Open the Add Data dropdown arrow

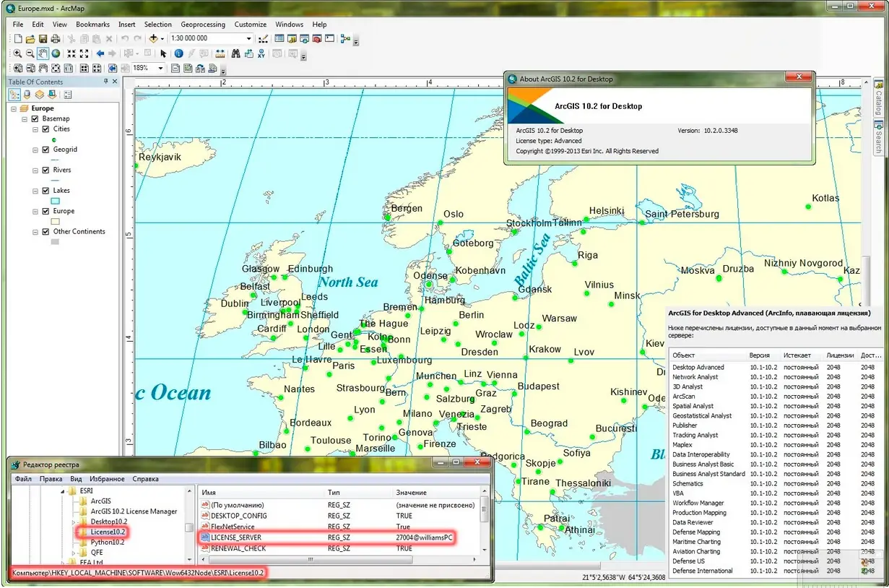(x=162, y=38)
